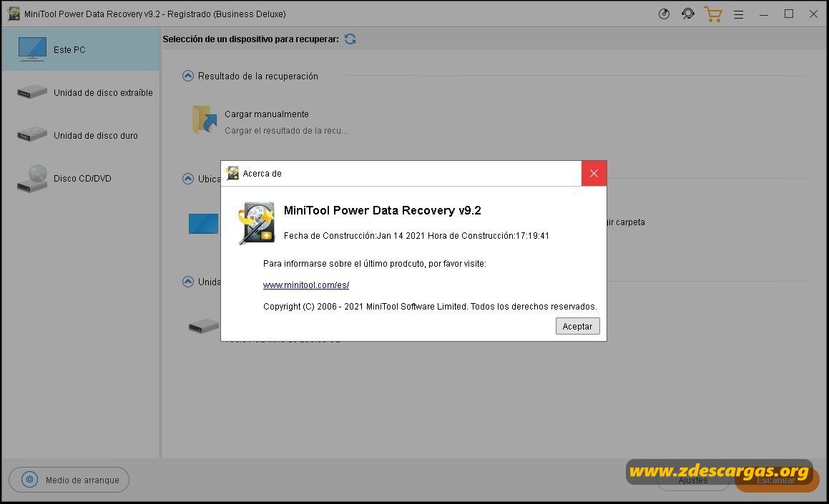This screenshot has width=829, height=504.
Task: Select Disco CD/DVD in sidebar
Action: [x=80, y=179]
